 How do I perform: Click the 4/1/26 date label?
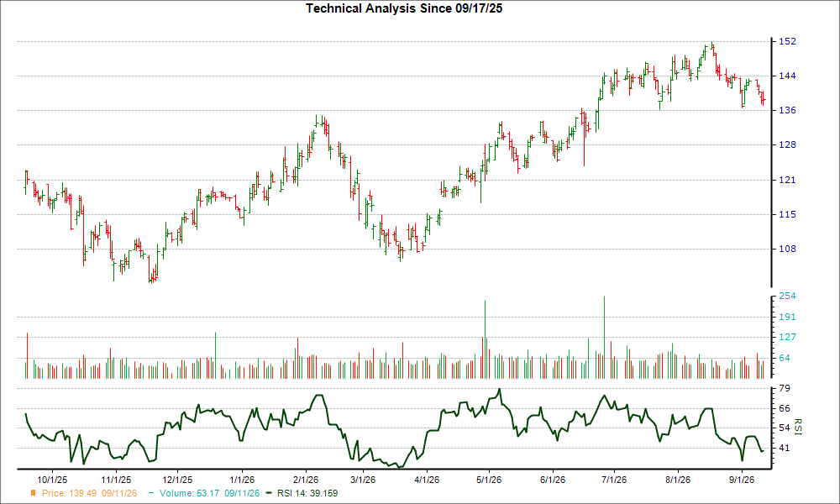[427, 480]
